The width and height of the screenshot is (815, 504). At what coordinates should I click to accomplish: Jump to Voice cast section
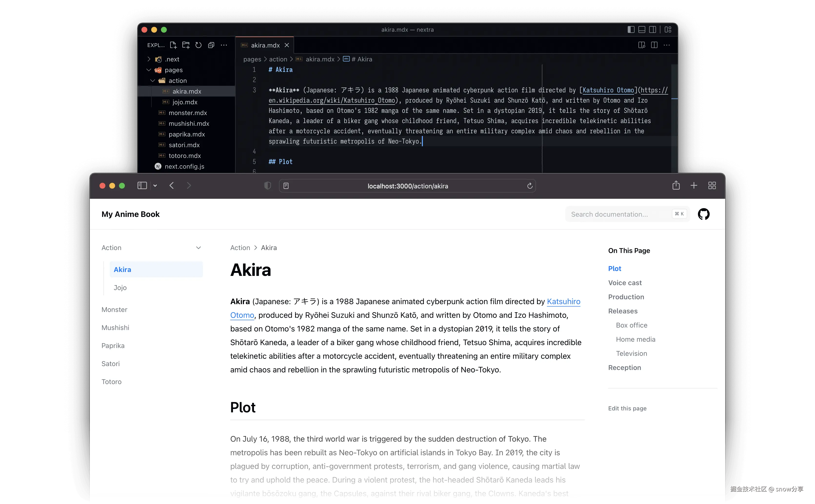625,283
